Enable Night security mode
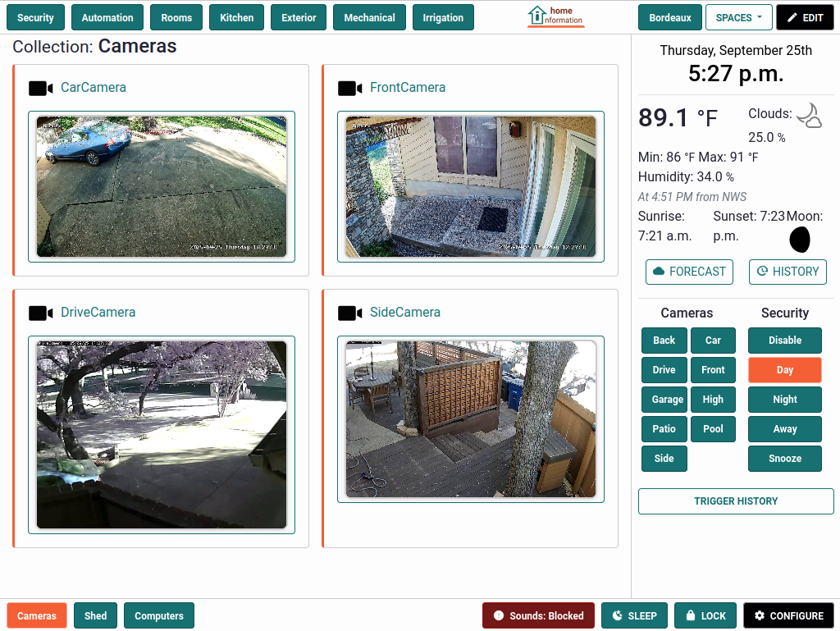The image size is (840, 631). coord(784,400)
